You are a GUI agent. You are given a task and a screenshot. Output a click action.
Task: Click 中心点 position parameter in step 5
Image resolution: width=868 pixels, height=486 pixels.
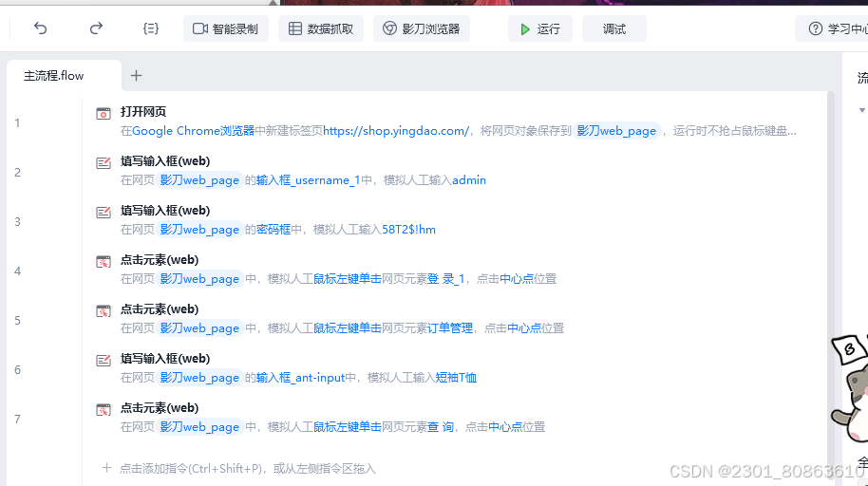(523, 328)
